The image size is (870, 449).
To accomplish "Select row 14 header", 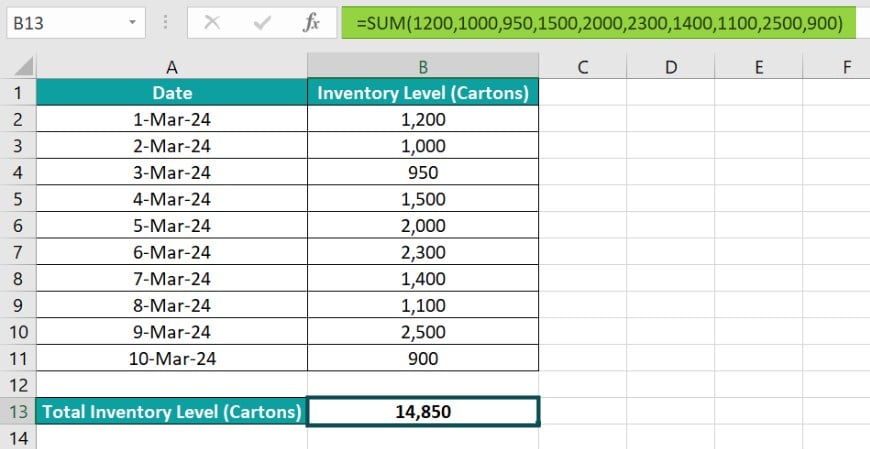I will 18,438.
